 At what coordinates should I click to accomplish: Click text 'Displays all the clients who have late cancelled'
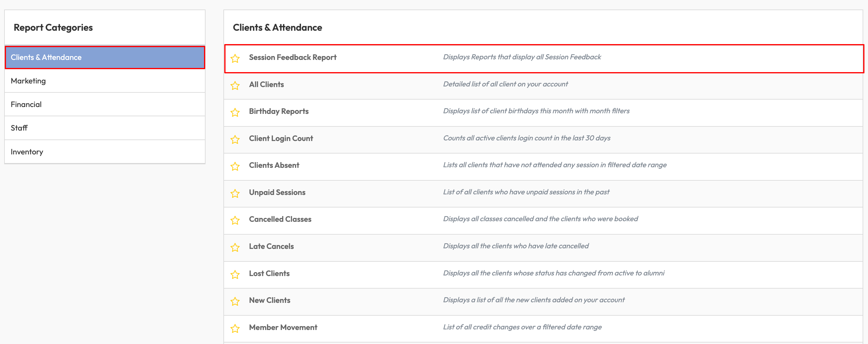[x=516, y=246]
